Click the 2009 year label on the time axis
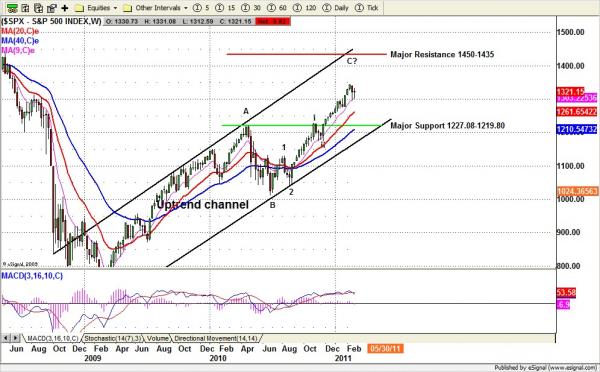 pos(93,358)
